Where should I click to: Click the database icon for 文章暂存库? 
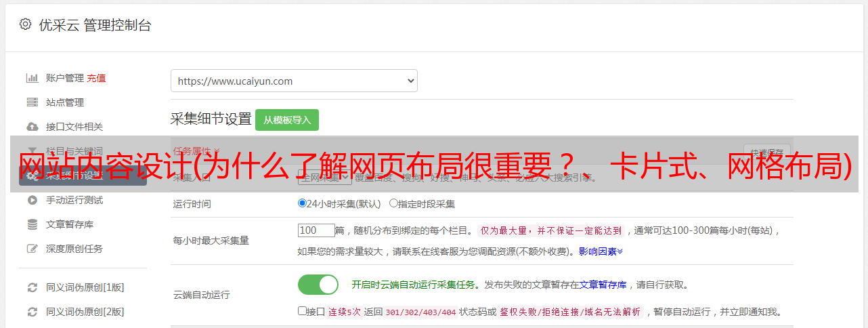32,224
